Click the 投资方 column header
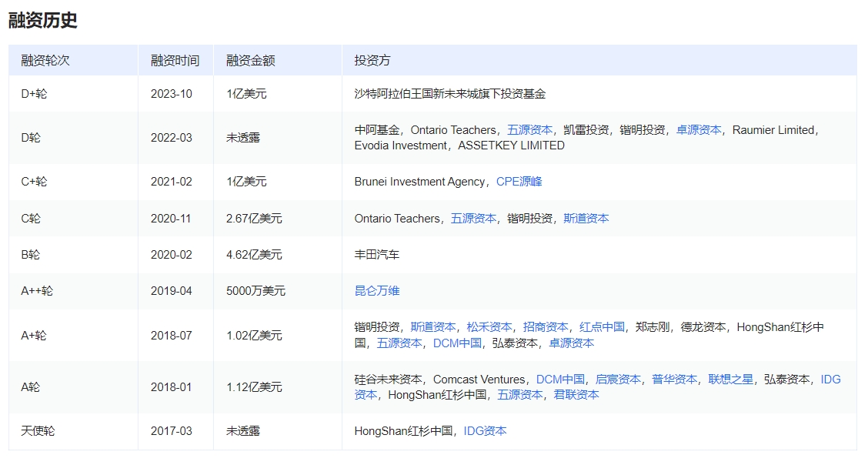868x465 pixels. click(372, 60)
